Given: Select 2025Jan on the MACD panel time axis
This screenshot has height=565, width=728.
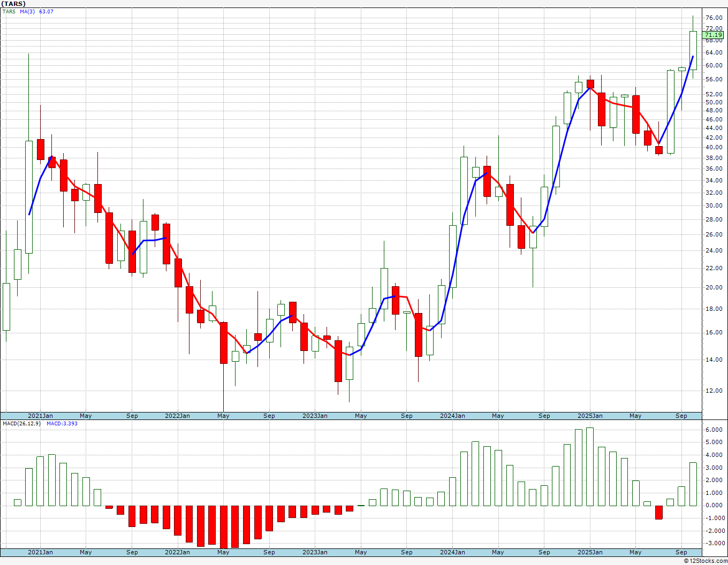Looking at the screenshot, I should 590,552.
